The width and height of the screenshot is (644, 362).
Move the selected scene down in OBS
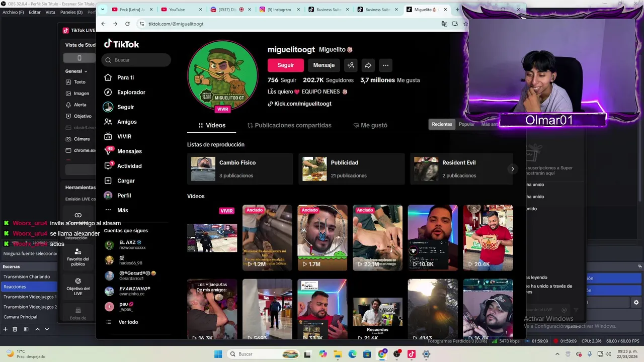tap(47, 329)
